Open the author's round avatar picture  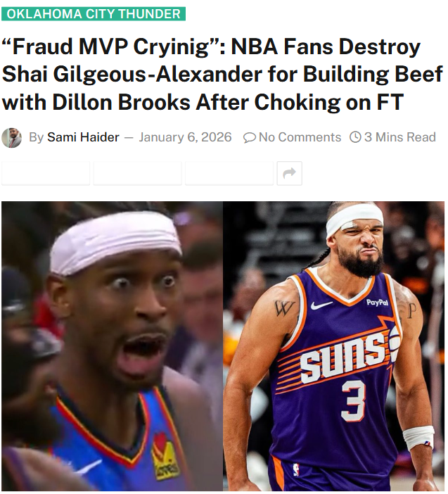point(12,138)
